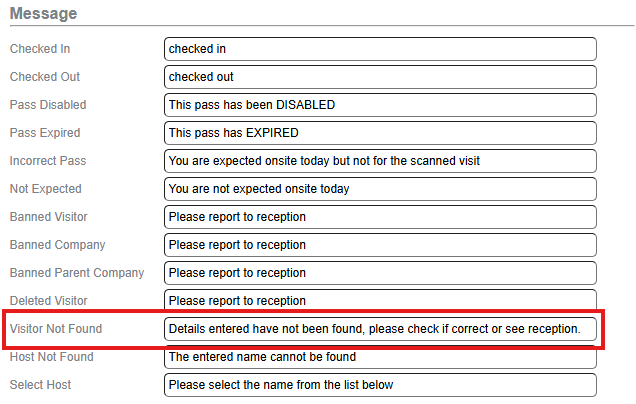Click the Banned Company message text box
636x404 pixels.
pyautogui.click(x=380, y=245)
